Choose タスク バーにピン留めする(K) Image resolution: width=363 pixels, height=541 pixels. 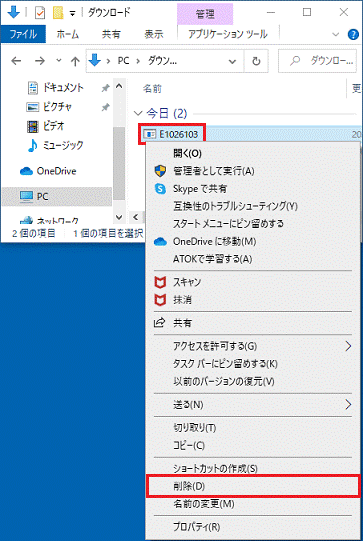pos(253,364)
